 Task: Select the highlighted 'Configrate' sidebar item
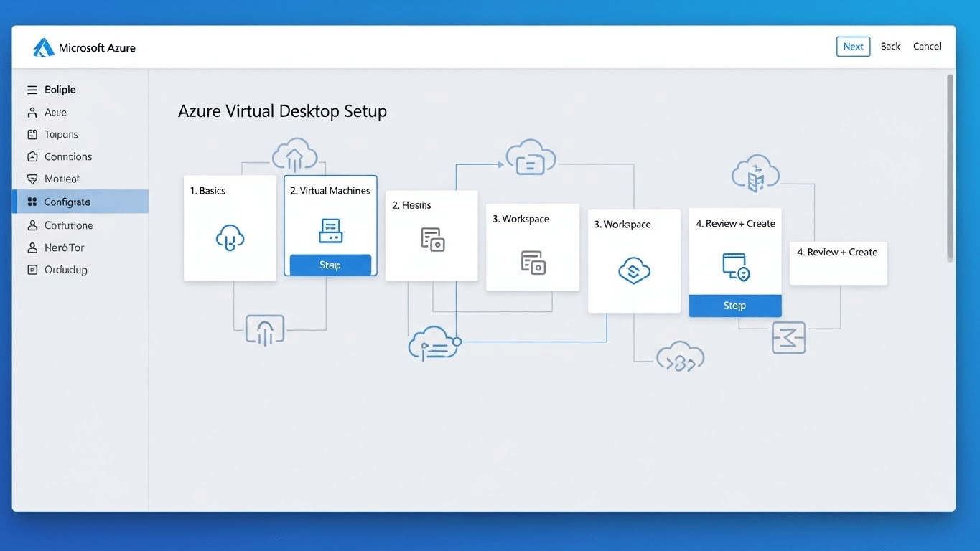[68, 202]
